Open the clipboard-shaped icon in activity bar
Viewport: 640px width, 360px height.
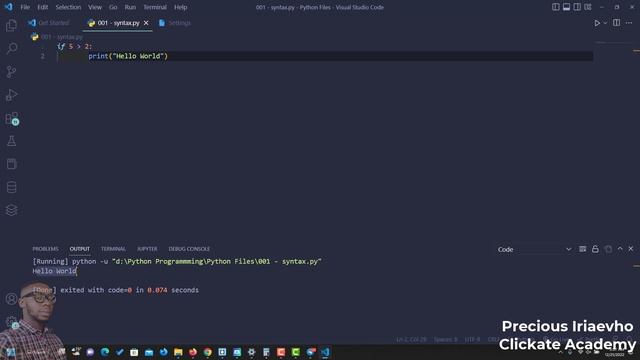(11, 164)
